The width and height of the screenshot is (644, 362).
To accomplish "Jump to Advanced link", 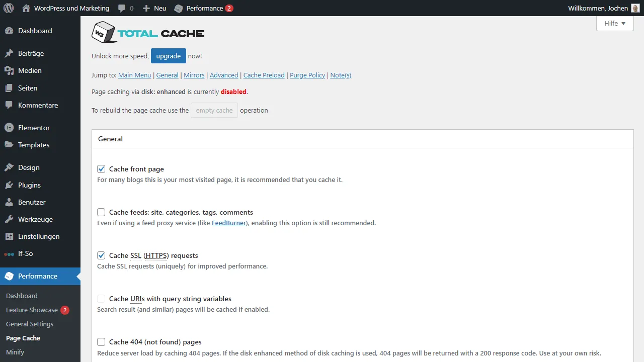I will coord(224,75).
